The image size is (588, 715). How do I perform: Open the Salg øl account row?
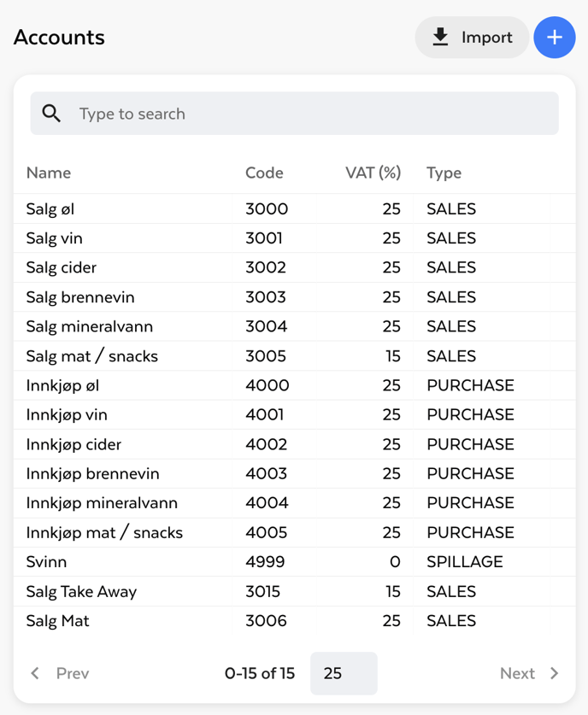click(50, 209)
